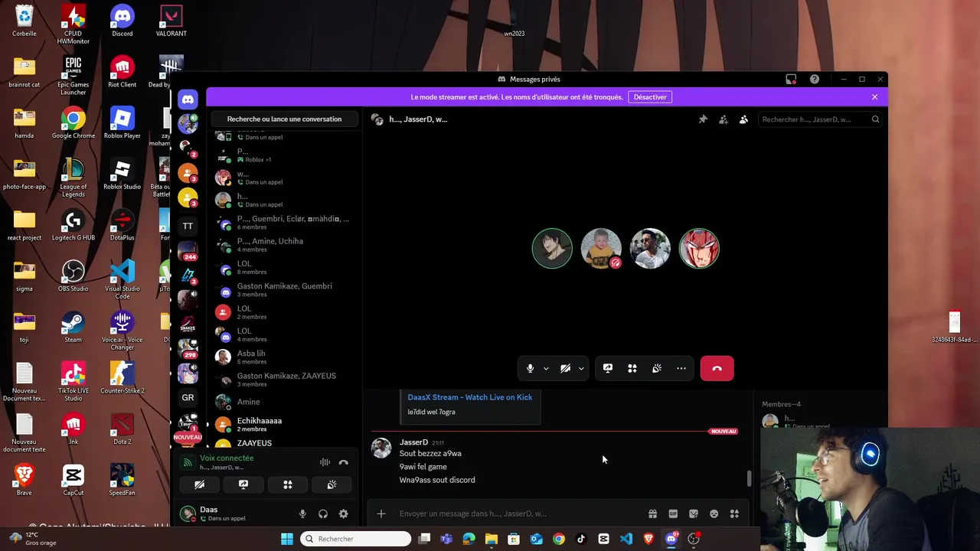
Task: Toggle noise suppression icon beside Voix connectée
Action: [325, 462]
